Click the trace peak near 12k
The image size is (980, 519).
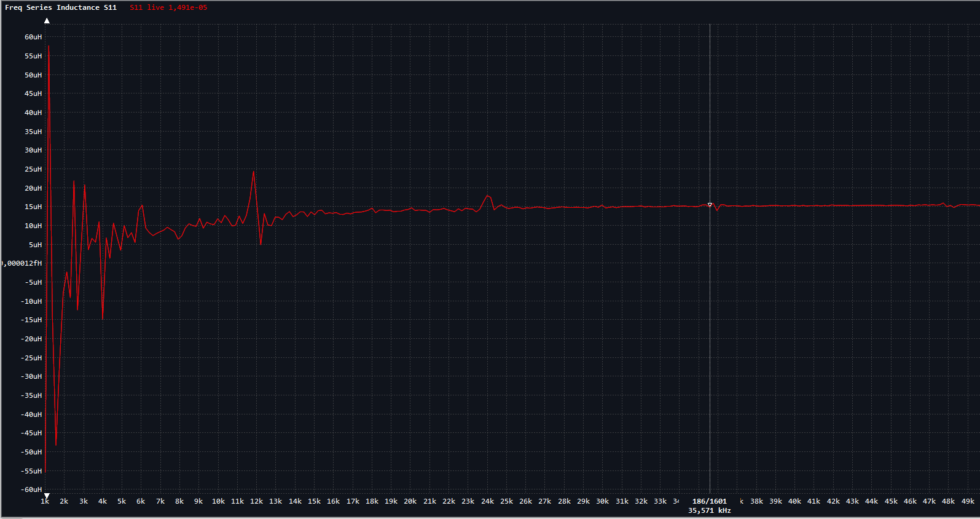[x=253, y=172]
